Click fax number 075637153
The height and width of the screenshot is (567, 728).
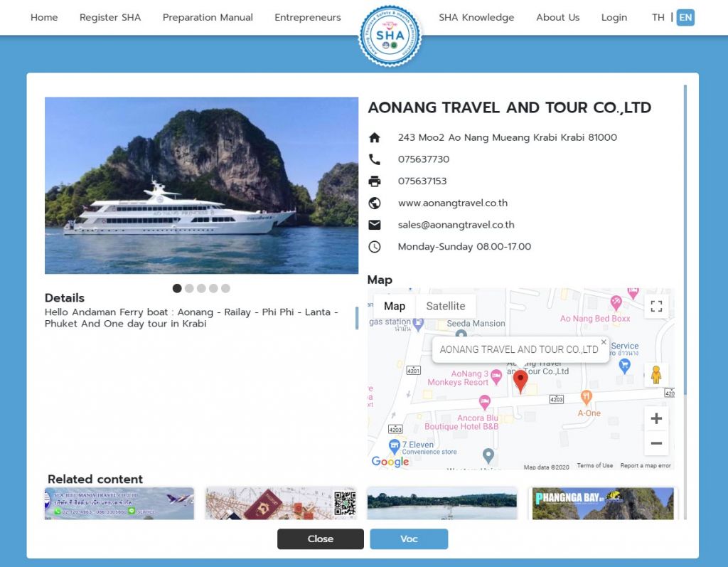pyautogui.click(x=422, y=181)
